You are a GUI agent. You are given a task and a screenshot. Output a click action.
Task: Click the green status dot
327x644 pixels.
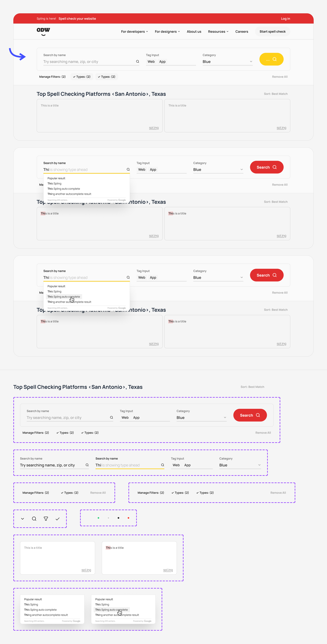tap(98, 518)
